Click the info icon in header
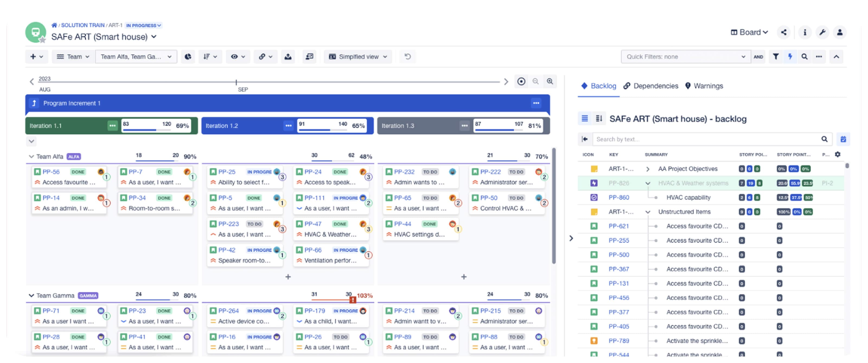Viewport: 868px width, 363px height. (805, 32)
